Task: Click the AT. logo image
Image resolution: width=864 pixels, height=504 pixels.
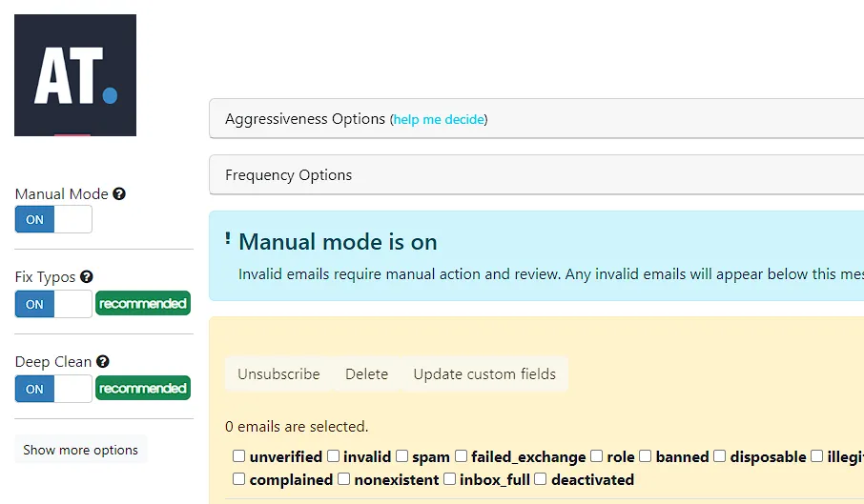Action: point(75,75)
